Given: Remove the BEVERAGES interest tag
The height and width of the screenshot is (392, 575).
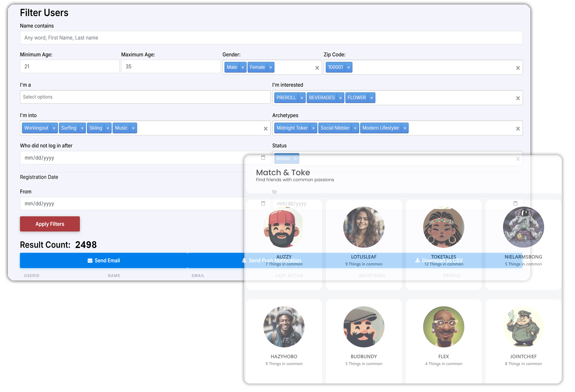Looking at the screenshot, I should pos(340,98).
